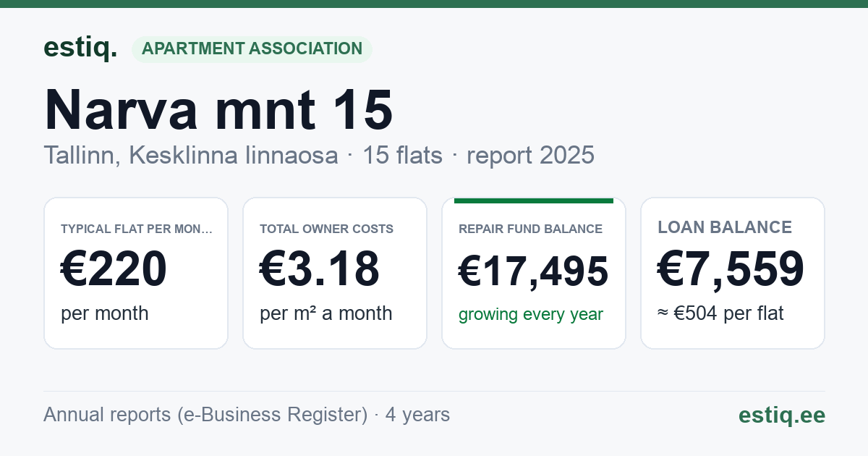Click the REPAIR FUND BALANCE label
The width and height of the screenshot is (868, 456).
(530, 229)
